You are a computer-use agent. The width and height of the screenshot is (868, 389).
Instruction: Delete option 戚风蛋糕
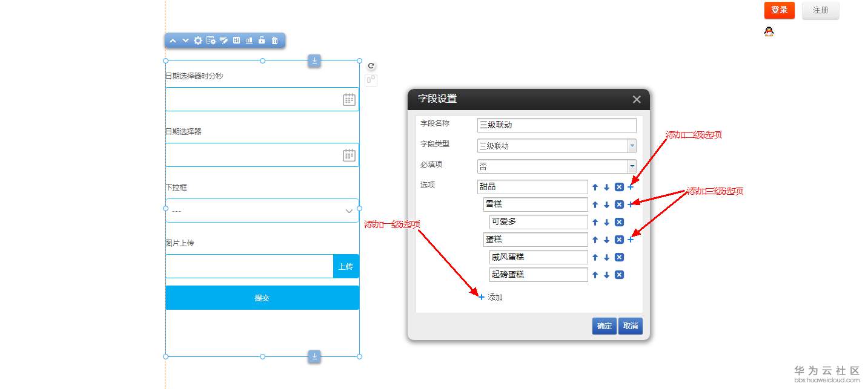pos(619,257)
